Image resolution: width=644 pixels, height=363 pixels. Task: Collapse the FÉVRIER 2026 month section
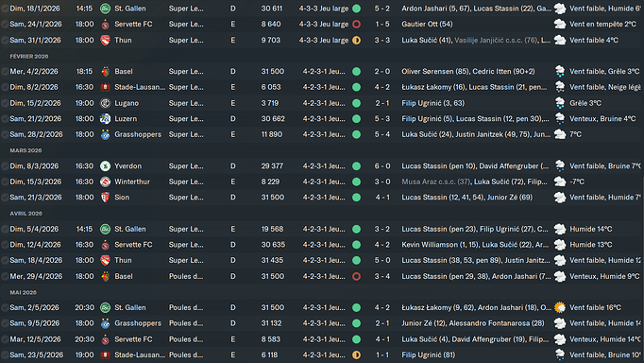(28, 57)
